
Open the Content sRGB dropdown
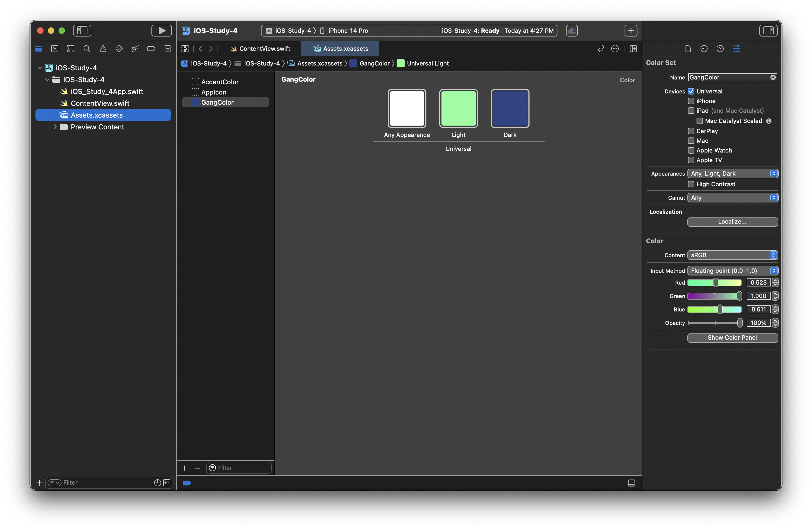pyautogui.click(x=733, y=255)
